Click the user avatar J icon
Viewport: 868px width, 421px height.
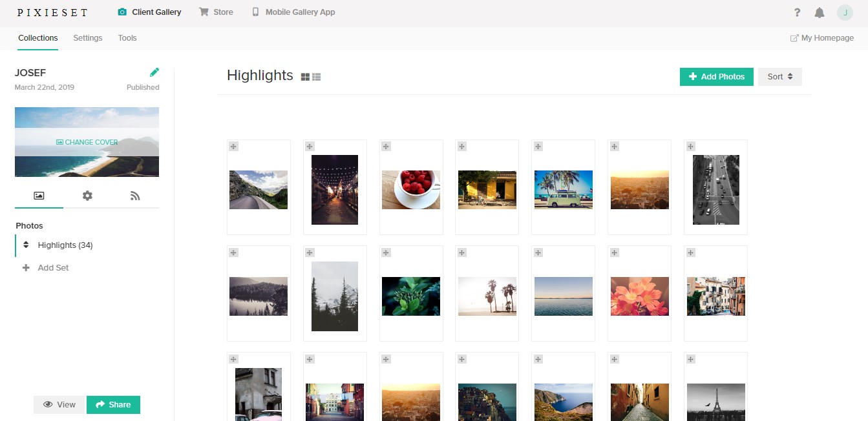[x=845, y=12]
